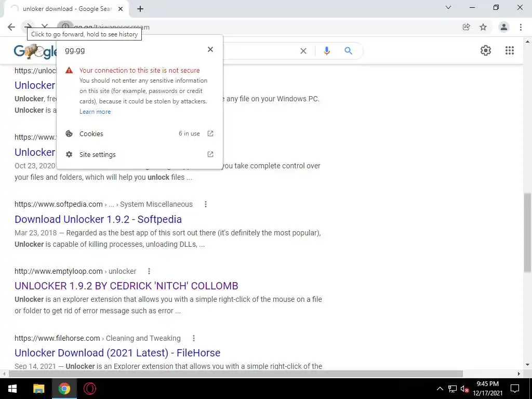Image resolution: width=532 pixels, height=399 pixels.
Task: Select the unloker download Google Search tab
Action: [66, 9]
